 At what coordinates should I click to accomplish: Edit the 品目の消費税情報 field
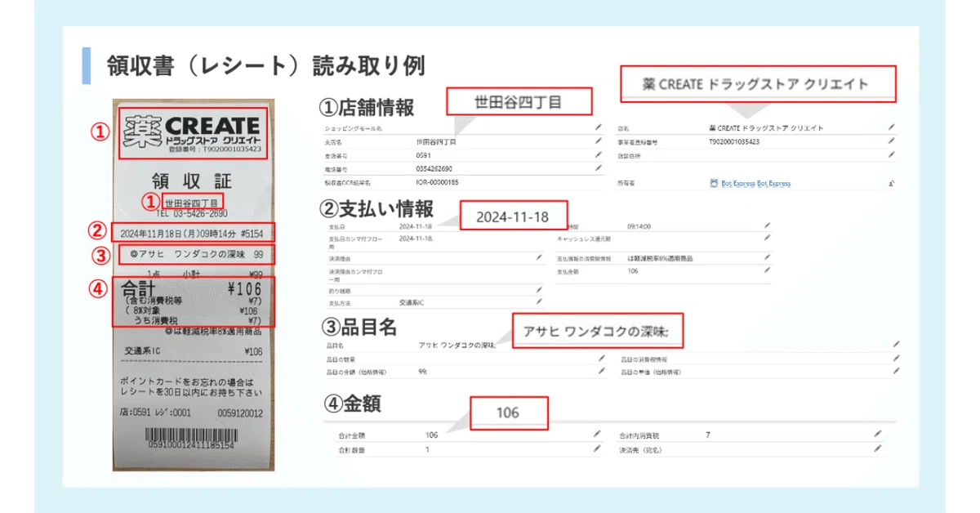click(x=896, y=358)
